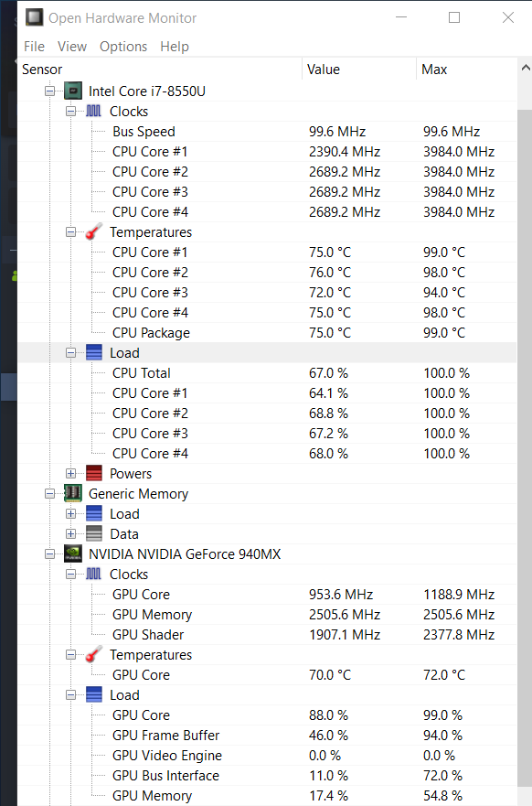
Task: Select the CPU Package temperature row
Action: 267,333
